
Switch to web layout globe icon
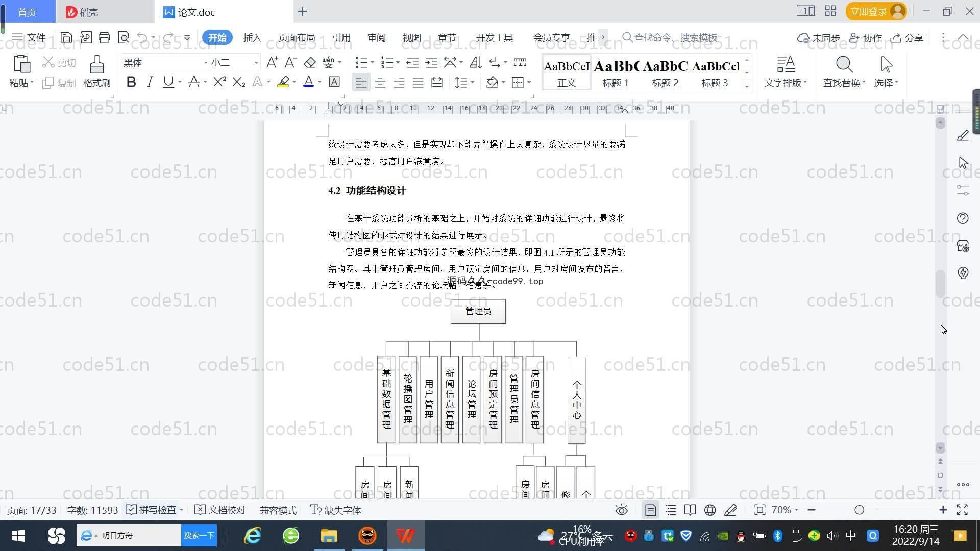(710, 510)
